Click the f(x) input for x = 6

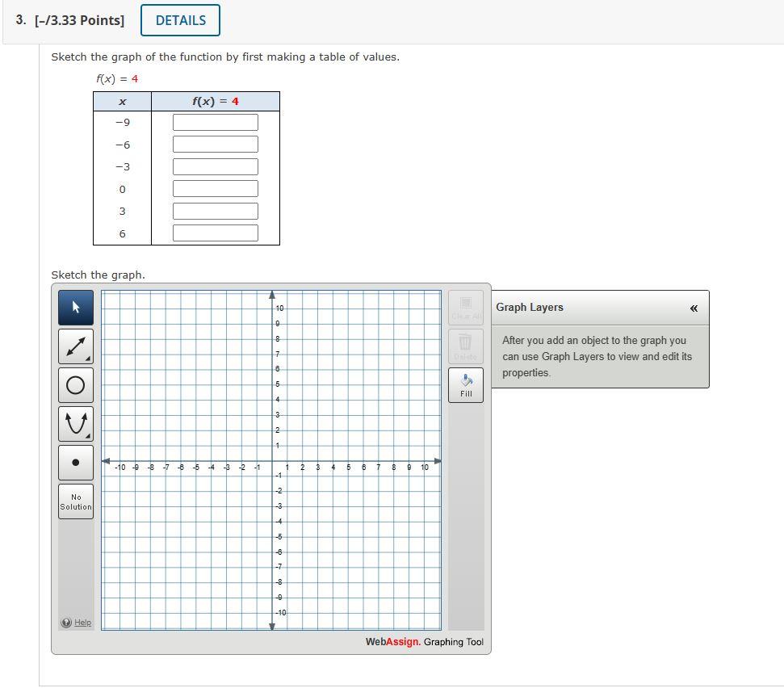pyautogui.click(x=215, y=233)
